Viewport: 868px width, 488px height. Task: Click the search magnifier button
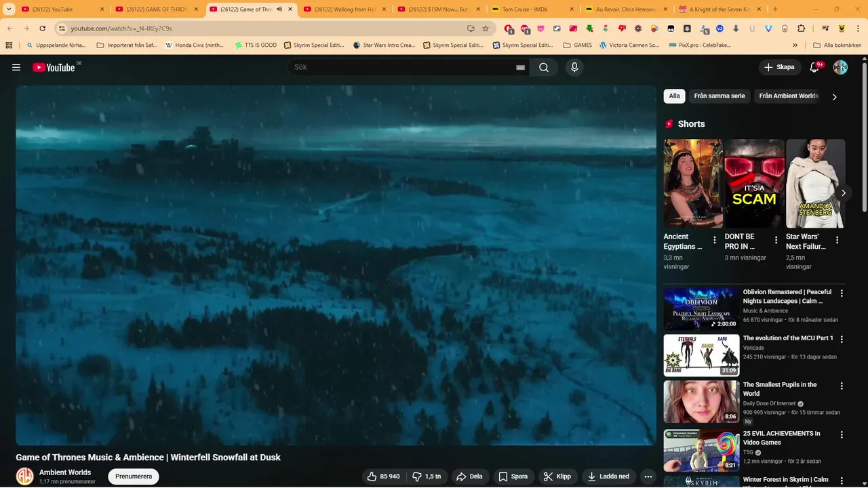point(544,67)
